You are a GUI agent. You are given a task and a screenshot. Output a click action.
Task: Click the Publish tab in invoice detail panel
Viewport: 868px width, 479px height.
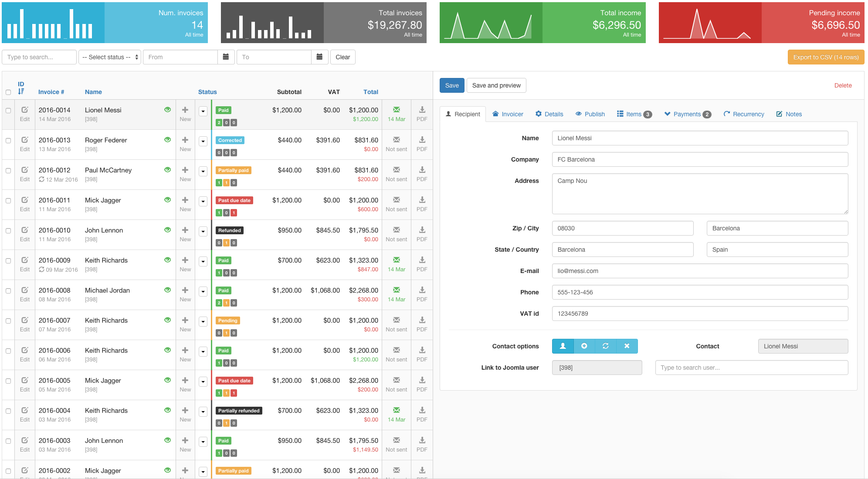(590, 114)
